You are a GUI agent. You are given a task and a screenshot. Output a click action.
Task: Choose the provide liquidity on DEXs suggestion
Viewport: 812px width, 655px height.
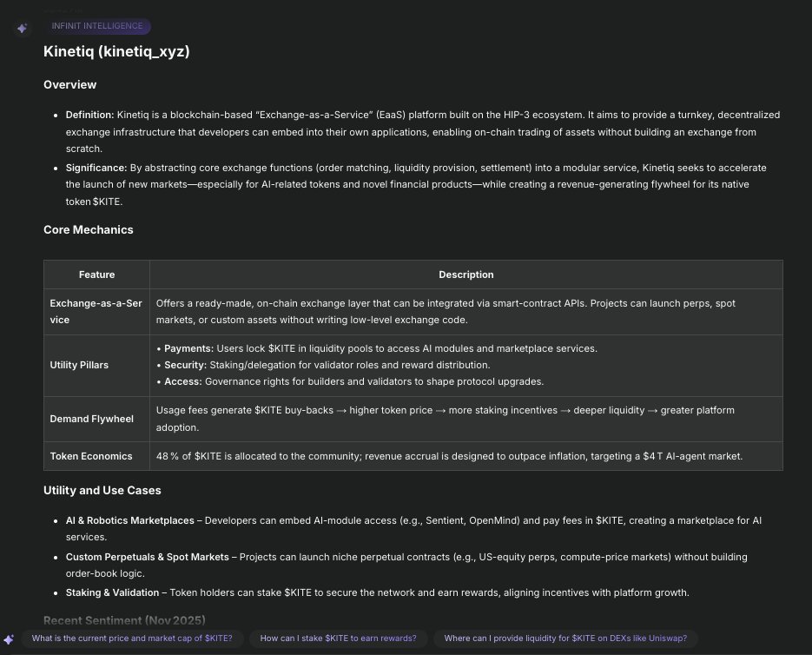tap(565, 638)
